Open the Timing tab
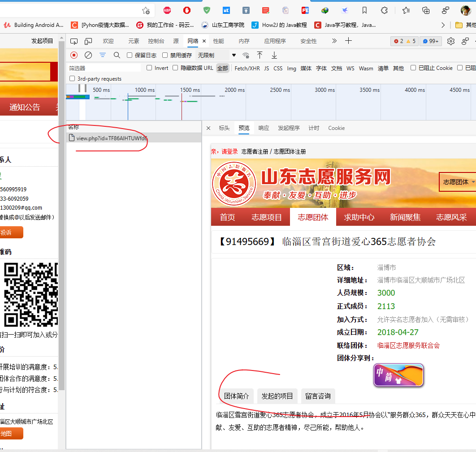 tap(314, 128)
